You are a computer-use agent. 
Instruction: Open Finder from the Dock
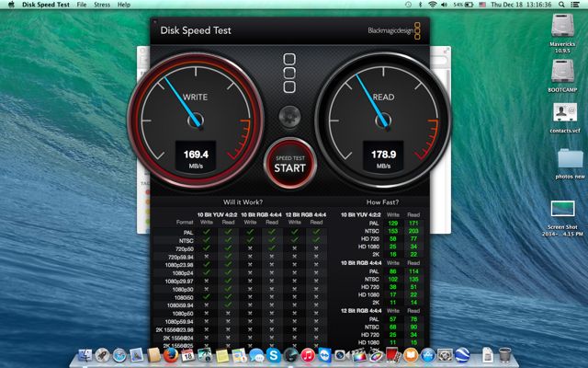coord(85,355)
